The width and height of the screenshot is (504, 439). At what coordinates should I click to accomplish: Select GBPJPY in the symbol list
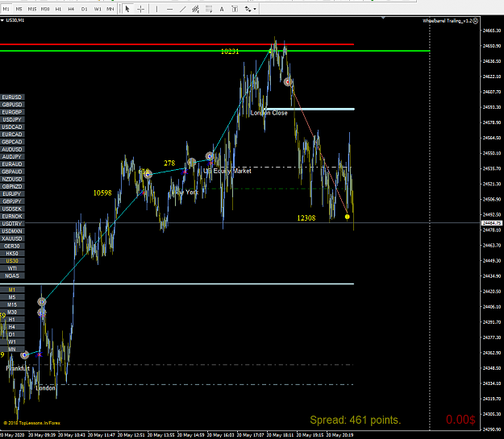coord(12,201)
